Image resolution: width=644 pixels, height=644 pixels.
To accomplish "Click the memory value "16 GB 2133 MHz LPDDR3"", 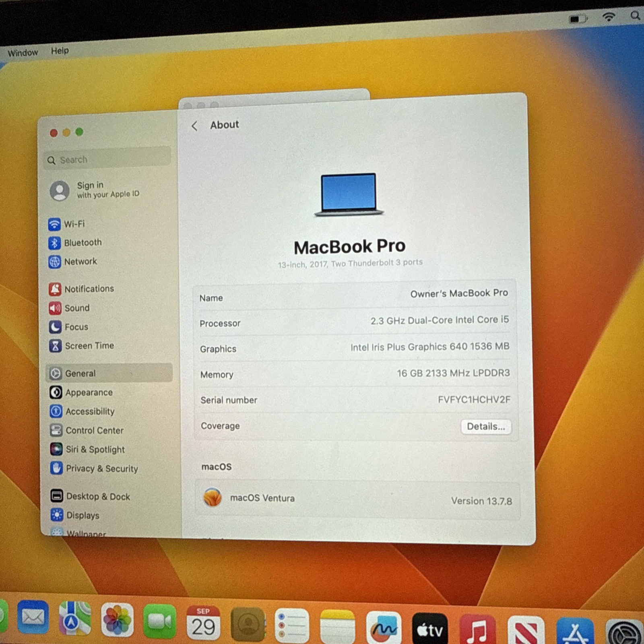I will (453, 373).
